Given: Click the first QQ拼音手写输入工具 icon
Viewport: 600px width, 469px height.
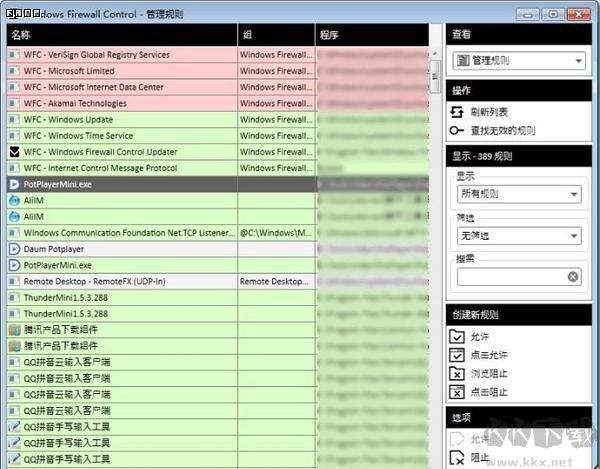Looking at the screenshot, I should click(14, 427).
